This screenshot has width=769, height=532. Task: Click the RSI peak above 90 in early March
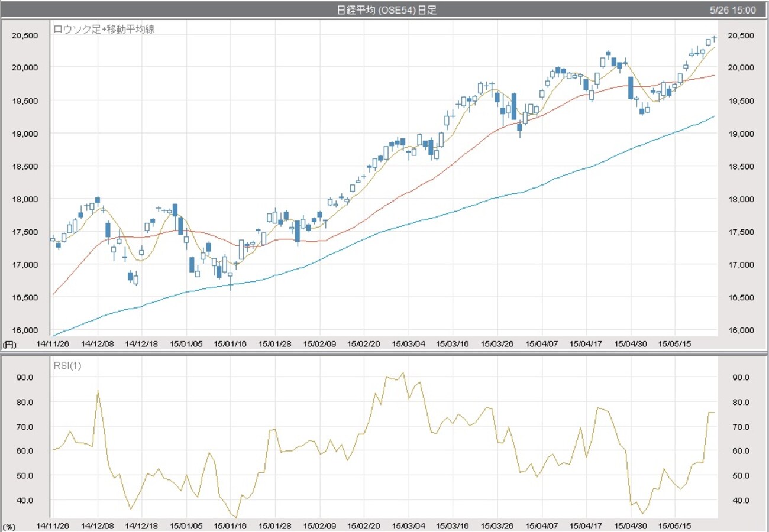(402, 372)
